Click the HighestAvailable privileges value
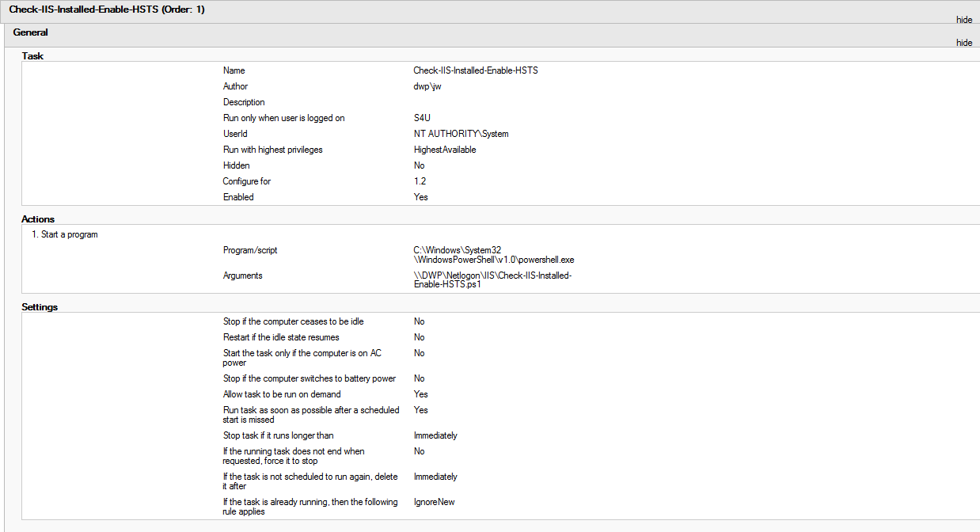 (x=444, y=150)
